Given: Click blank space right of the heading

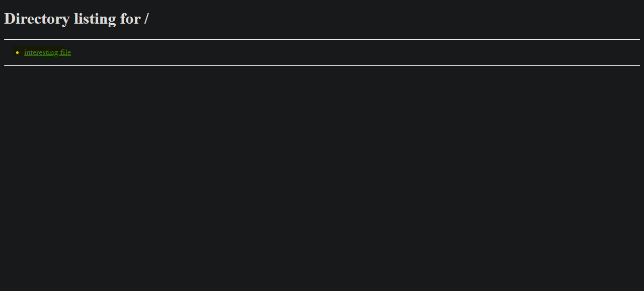Looking at the screenshot, I should point(392,19).
